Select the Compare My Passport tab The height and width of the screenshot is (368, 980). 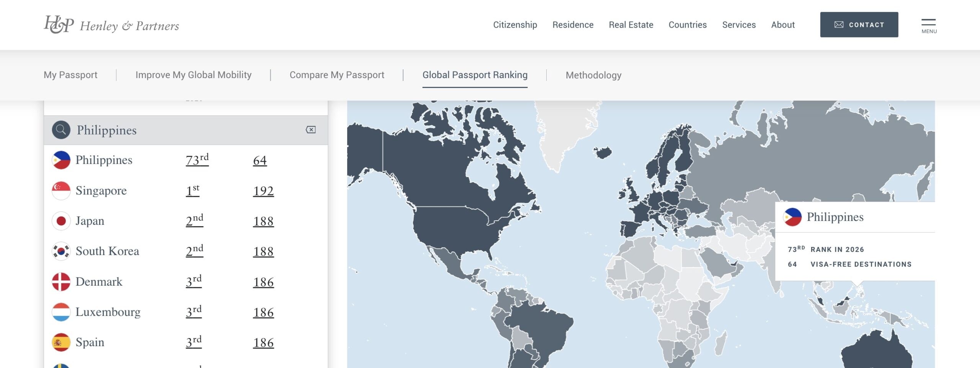(x=337, y=75)
